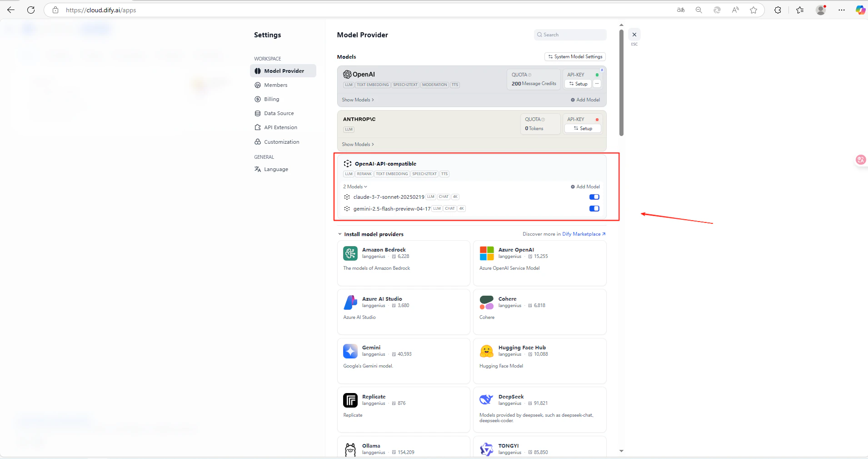Click Setup for the OpenAI API key

[578, 84]
